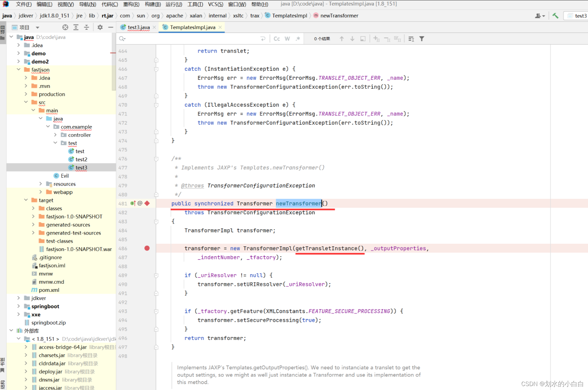Open the Project tool window button on the left strip
588x390 pixels.
[x=3, y=33]
